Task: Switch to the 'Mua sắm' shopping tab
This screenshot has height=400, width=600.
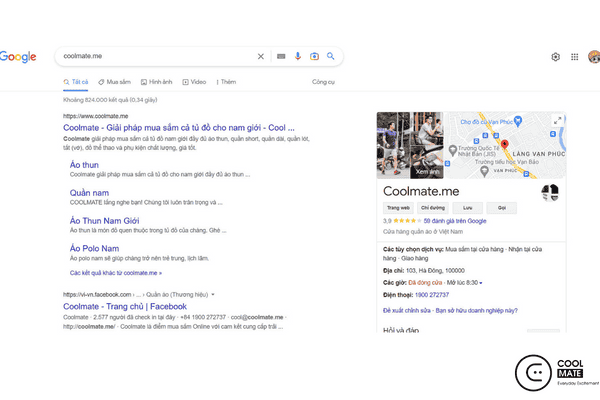Action: coord(114,81)
